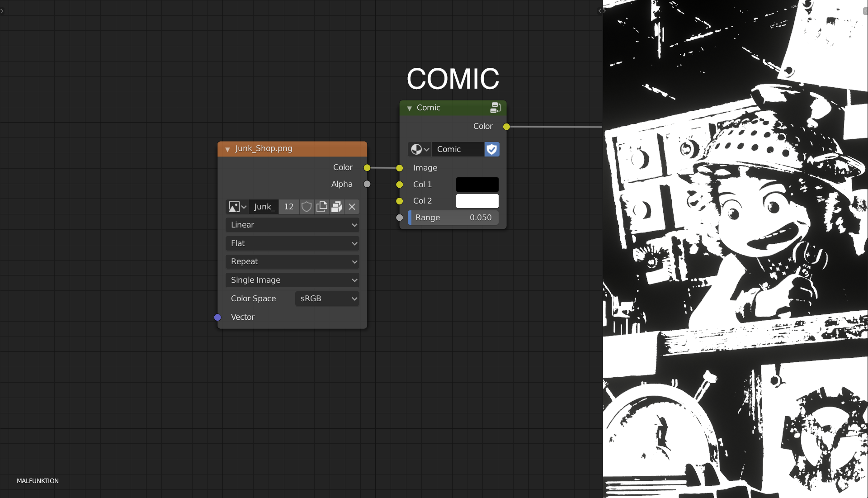Click the Comic node group name field
The height and width of the screenshot is (498, 868).
[458, 149]
